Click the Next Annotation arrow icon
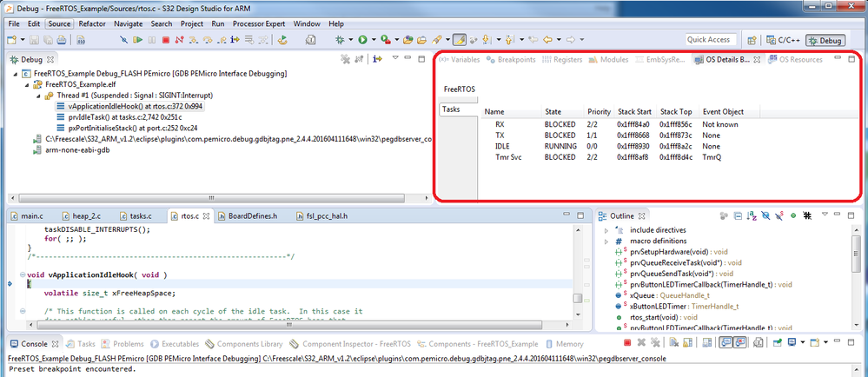 pos(487,40)
